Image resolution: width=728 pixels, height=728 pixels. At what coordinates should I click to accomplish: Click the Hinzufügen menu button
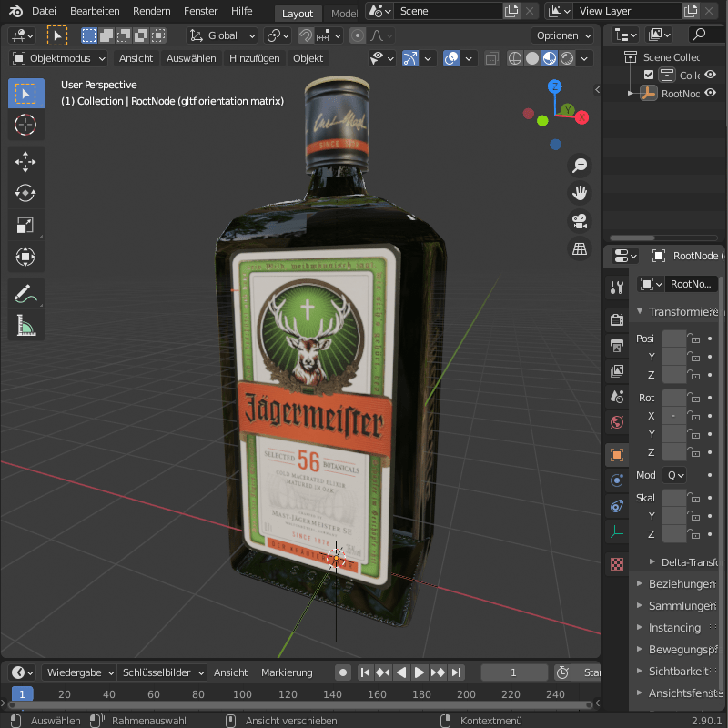[x=254, y=58]
